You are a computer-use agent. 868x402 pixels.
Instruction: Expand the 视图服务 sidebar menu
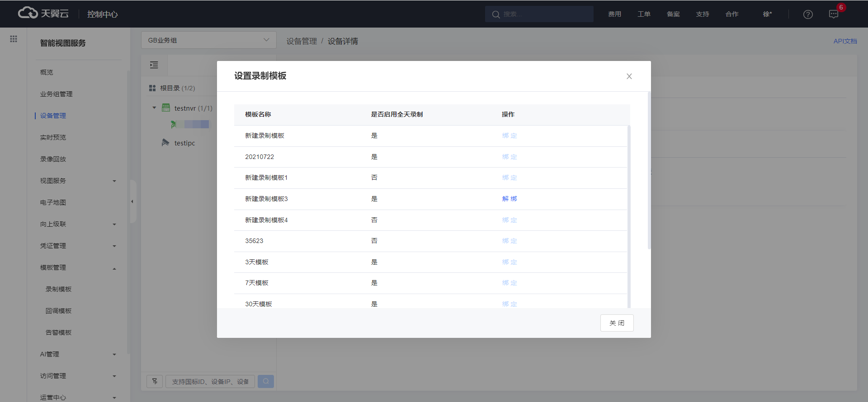(x=77, y=181)
